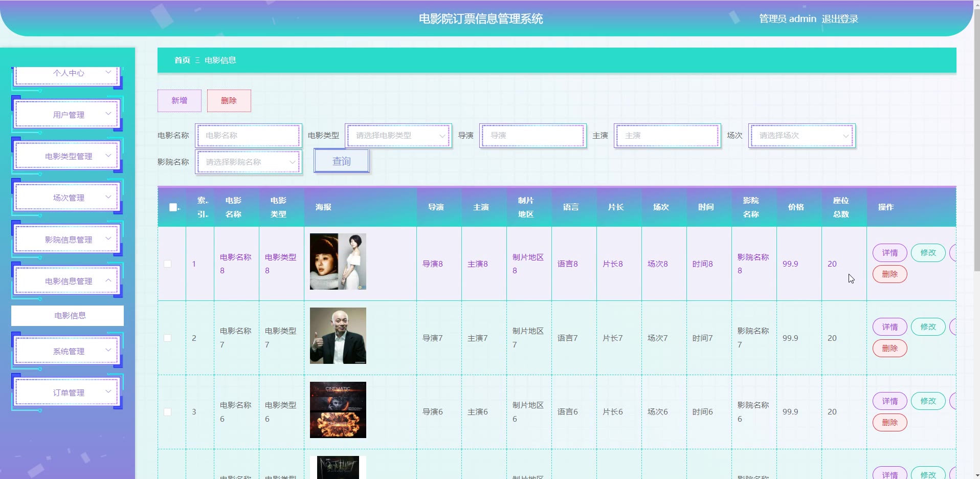Check the row 3 checkbox for 电影名称6
The image size is (980, 479).
point(167,412)
